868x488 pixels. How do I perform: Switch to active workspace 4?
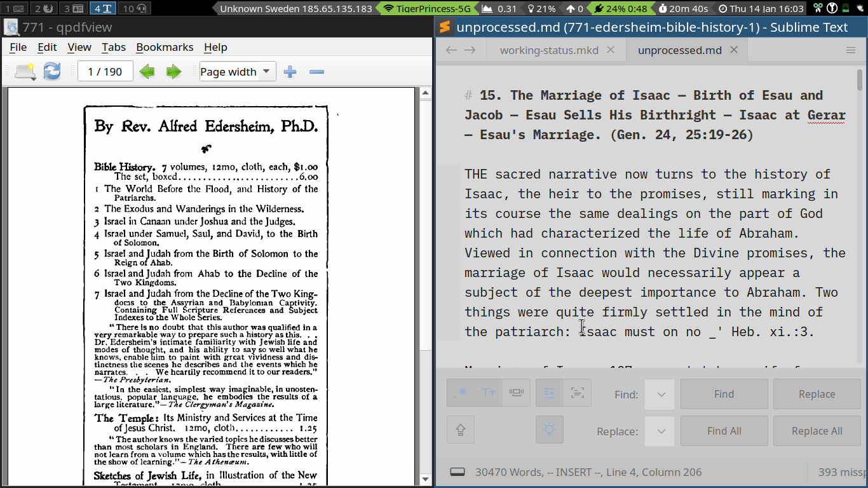(x=102, y=8)
